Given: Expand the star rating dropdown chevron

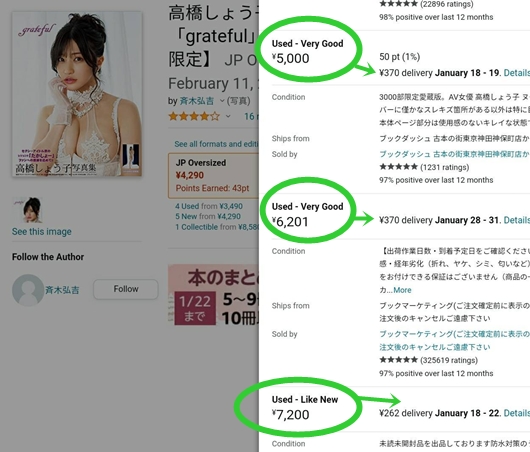Looking at the screenshot, I should pyautogui.click(x=228, y=117).
